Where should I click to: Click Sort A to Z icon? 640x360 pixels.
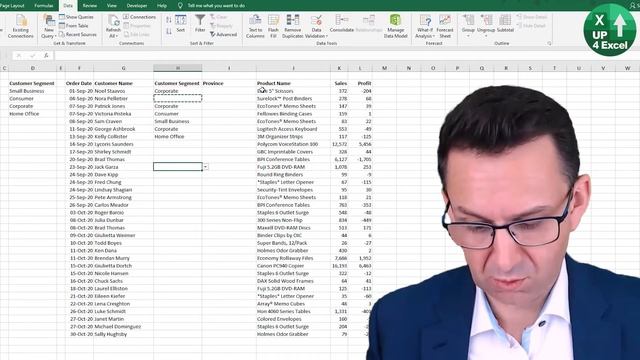169,20
